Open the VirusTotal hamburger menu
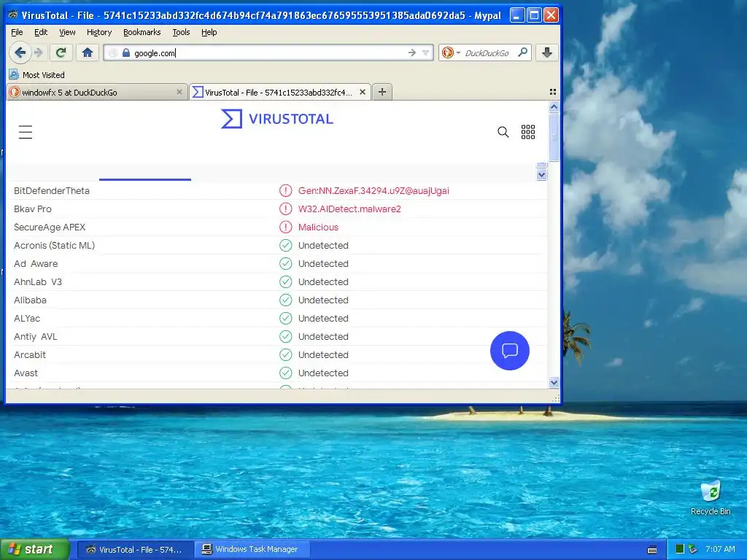This screenshot has width=747, height=560. pos(26,132)
